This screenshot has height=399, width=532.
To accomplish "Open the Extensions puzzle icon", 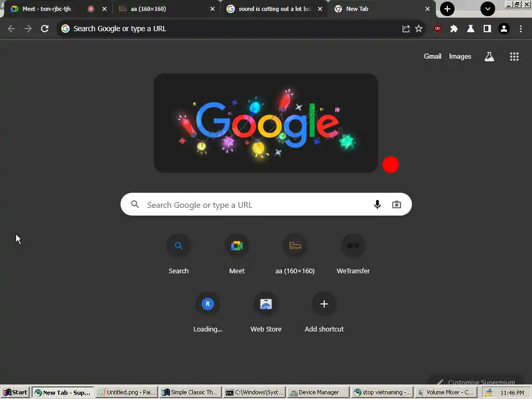I will coord(454,29).
